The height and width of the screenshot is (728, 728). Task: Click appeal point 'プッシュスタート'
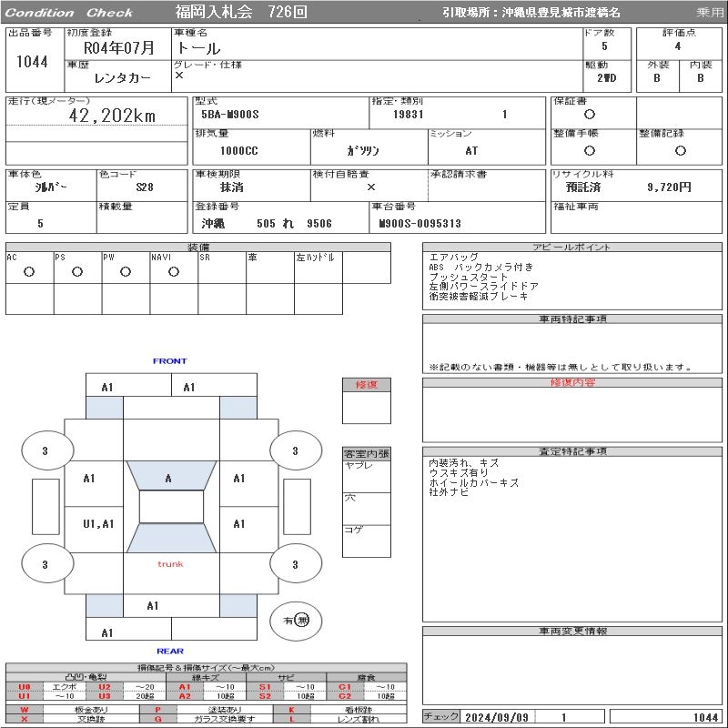pyautogui.click(x=468, y=277)
